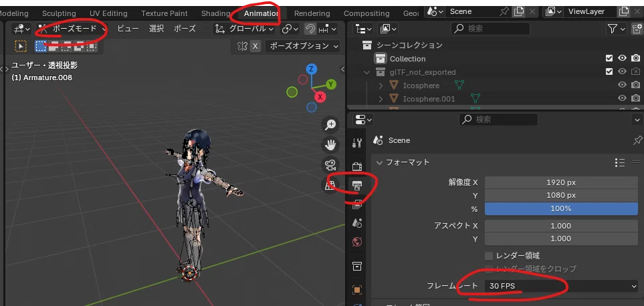The height and width of the screenshot is (306, 644).
Task: Hide Icosphere with its eye icon
Action: click(623, 85)
